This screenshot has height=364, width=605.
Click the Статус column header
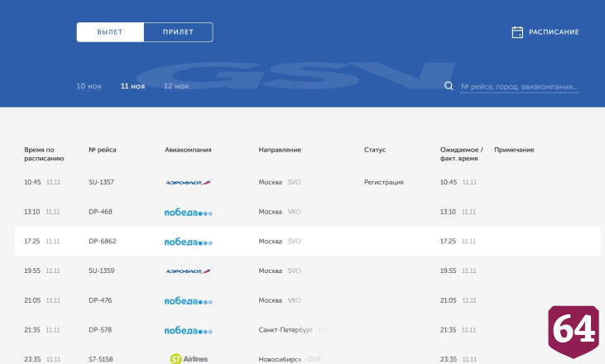click(375, 150)
